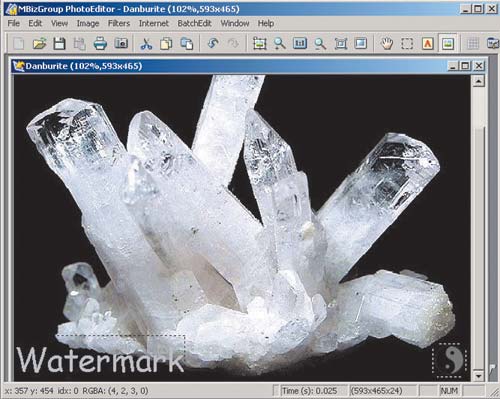Open the Internet menu
The width and height of the screenshot is (500, 399).
(x=154, y=23)
